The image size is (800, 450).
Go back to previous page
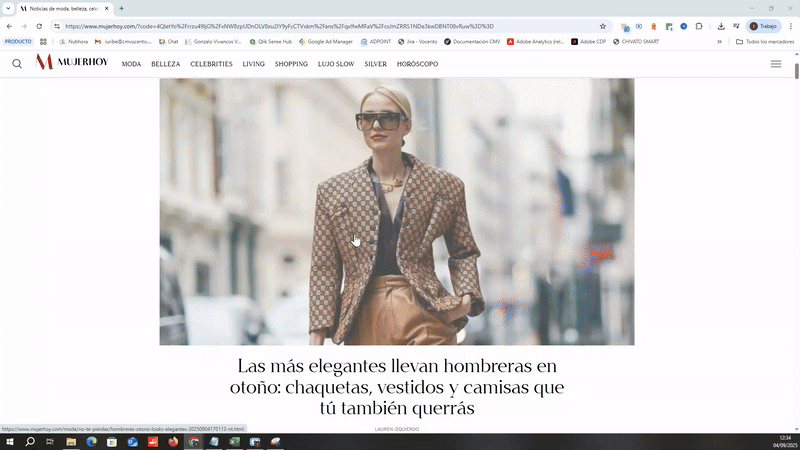click(x=10, y=26)
